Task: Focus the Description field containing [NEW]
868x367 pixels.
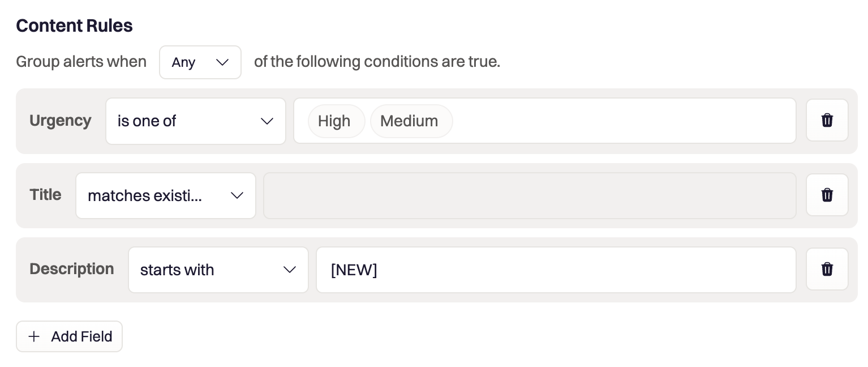Action: tap(556, 270)
